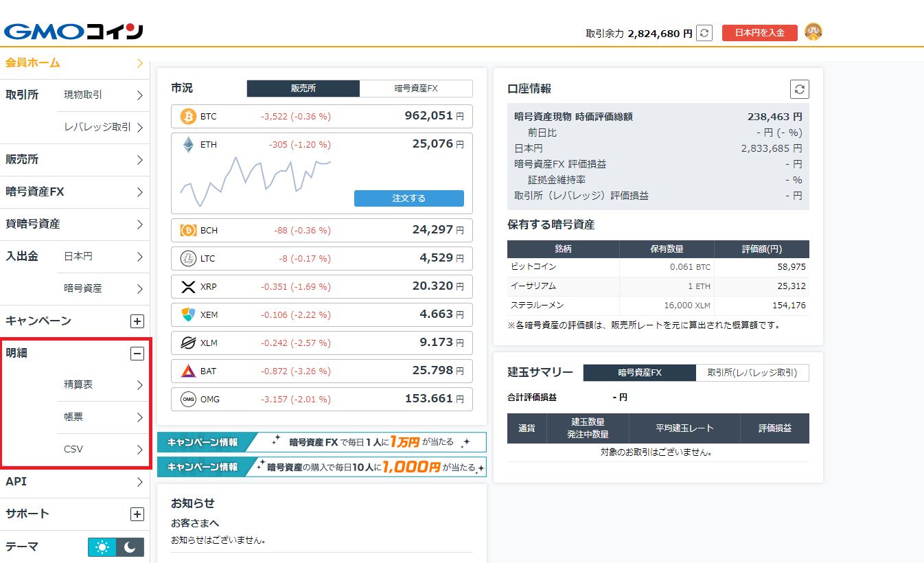Click the ステラルーメン holdings row

click(658, 306)
